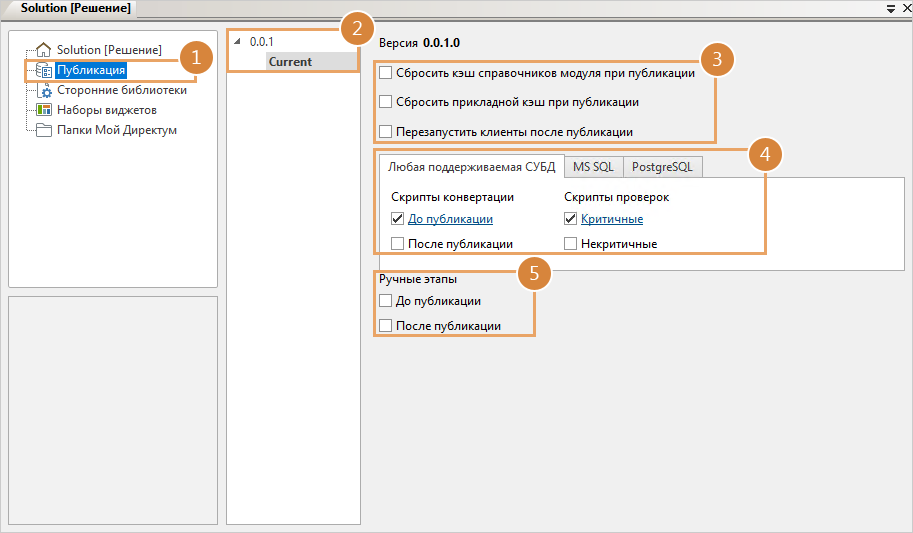Select Сторонние библиотеки in the tree
The image size is (913, 533).
121,90
